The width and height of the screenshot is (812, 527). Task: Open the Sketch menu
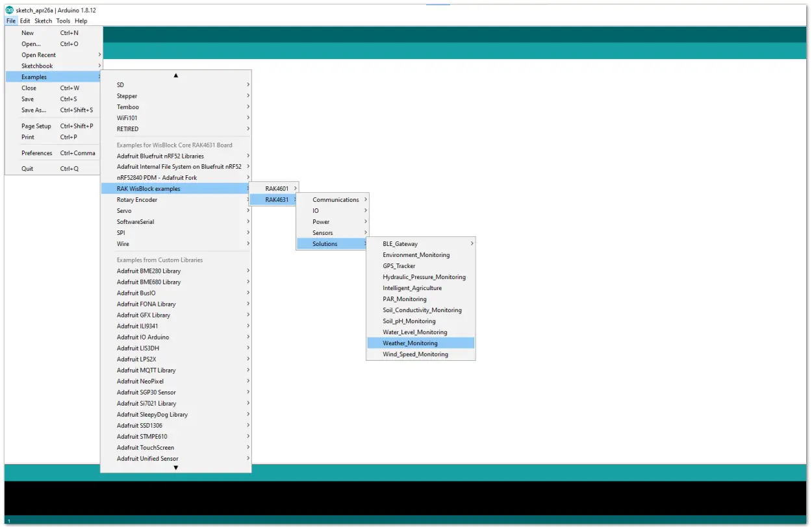[x=43, y=21]
